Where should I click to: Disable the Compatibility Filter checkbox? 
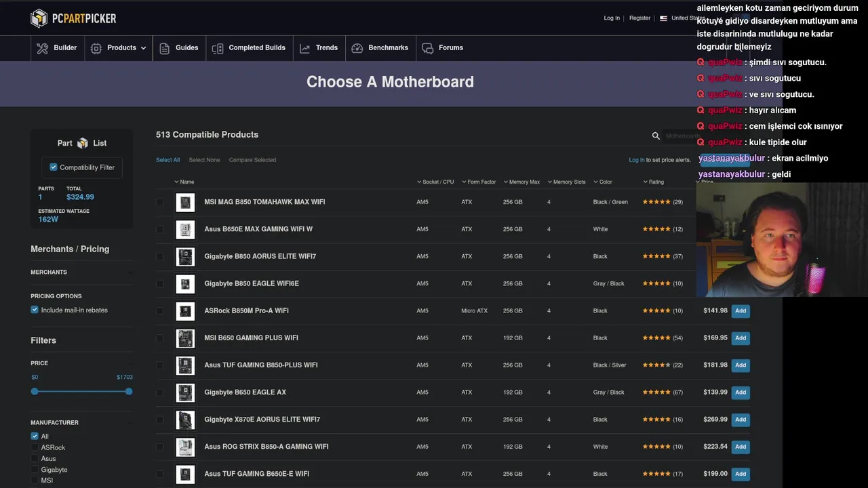[54, 167]
